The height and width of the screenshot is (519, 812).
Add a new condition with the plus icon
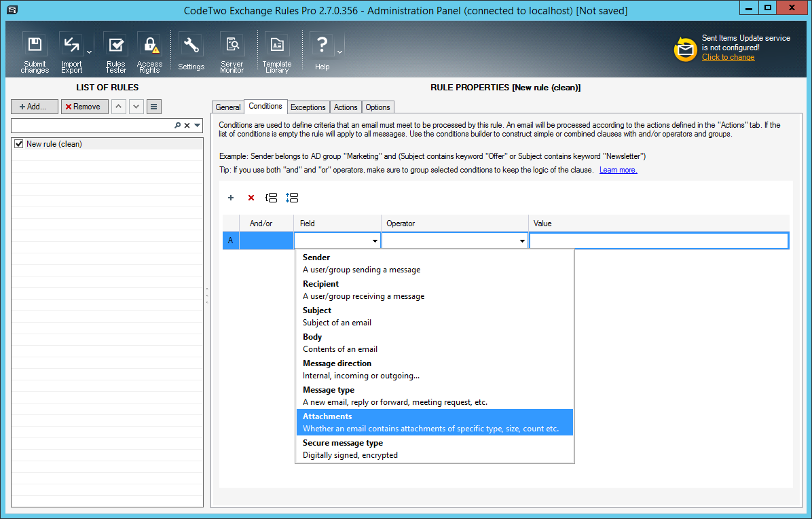point(231,198)
